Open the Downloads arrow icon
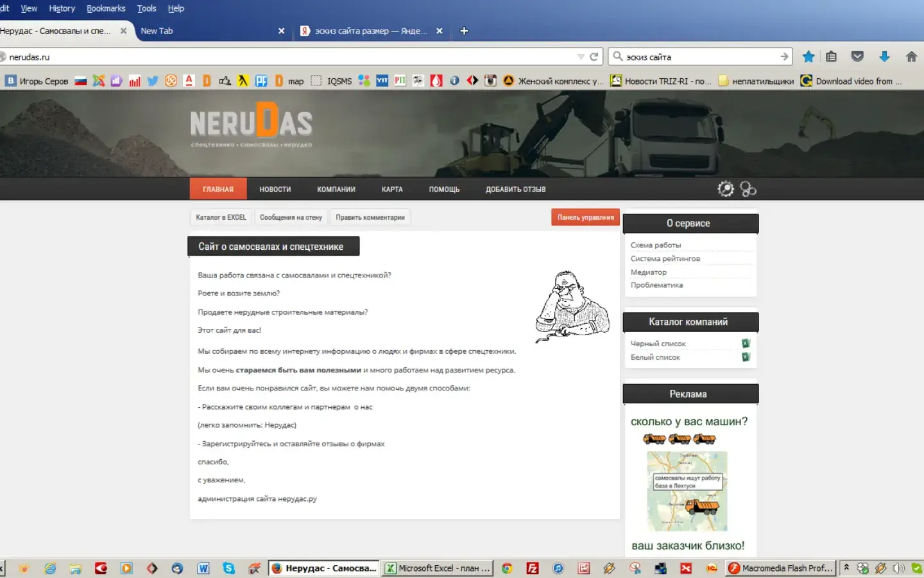Screen dimensions: 924x578 click(x=884, y=57)
